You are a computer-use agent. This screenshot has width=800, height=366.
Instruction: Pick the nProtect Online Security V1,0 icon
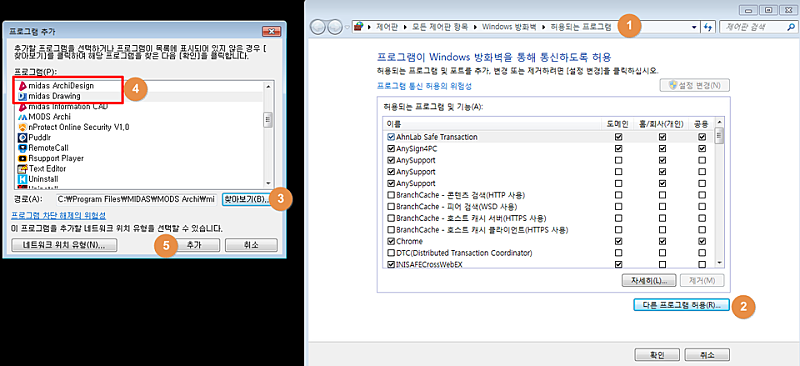pos(22,127)
